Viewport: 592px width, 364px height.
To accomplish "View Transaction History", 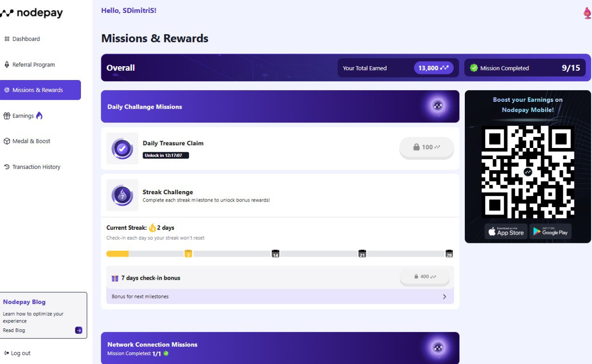I will click(36, 167).
